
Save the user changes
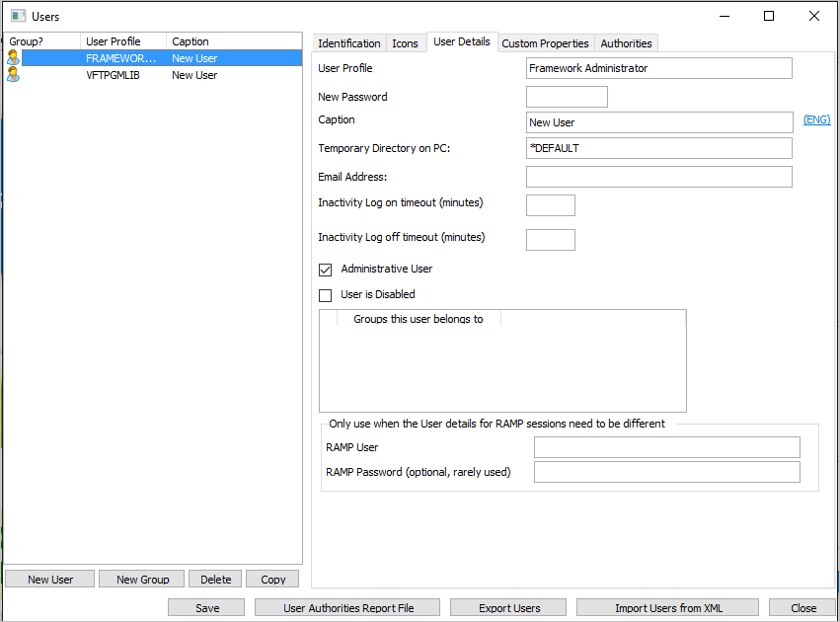point(206,607)
